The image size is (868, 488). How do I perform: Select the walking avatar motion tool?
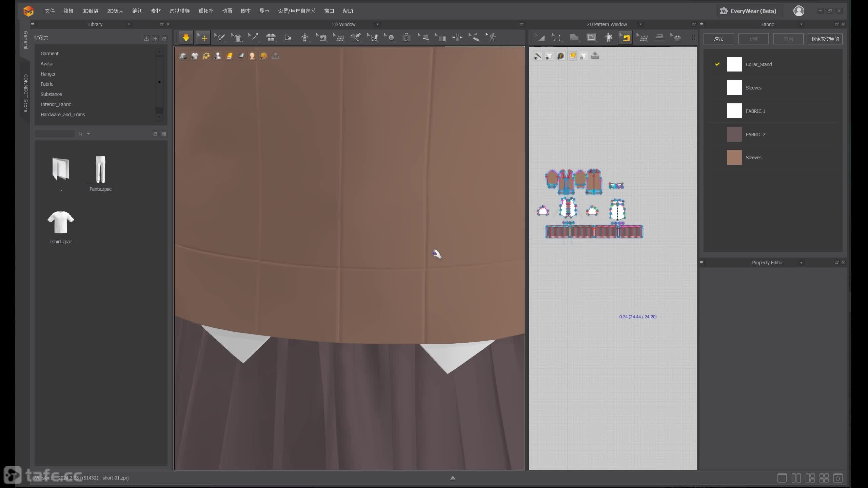click(x=491, y=38)
